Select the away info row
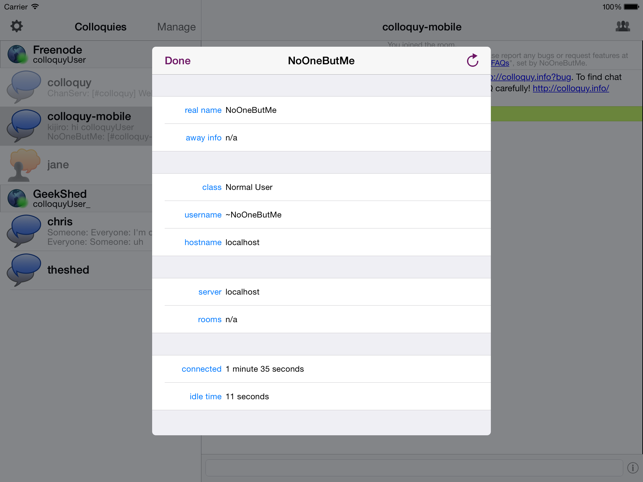The width and height of the screenshot is (643, 482). (321, 137)
